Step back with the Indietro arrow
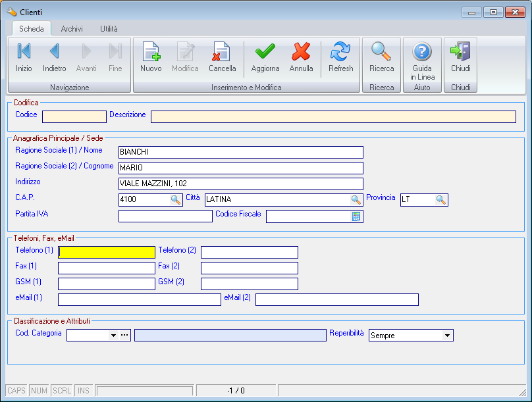This screenshot has width=532, height=402. tap(54, 58)
